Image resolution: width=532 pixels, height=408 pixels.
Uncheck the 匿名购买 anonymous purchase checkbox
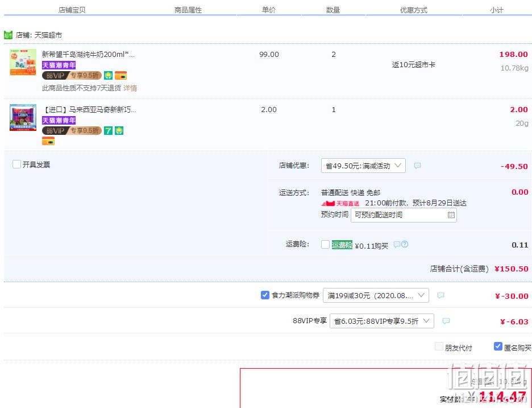pyautogui.click(x=498, y=346)
